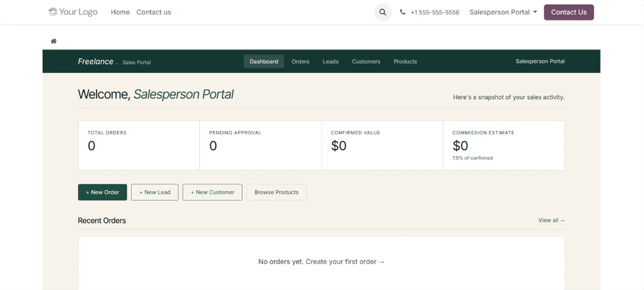
Task: Click the + New Order button
Action: (x=103, y=192)
